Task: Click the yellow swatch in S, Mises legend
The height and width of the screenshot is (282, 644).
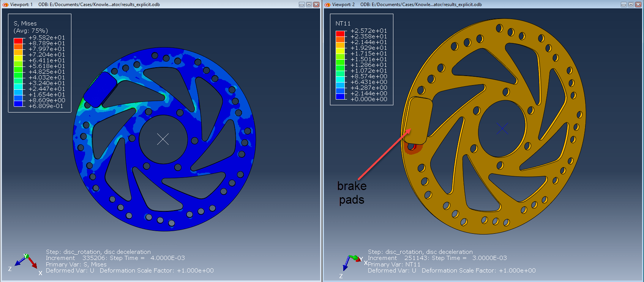Action: [x=18, y=58]
